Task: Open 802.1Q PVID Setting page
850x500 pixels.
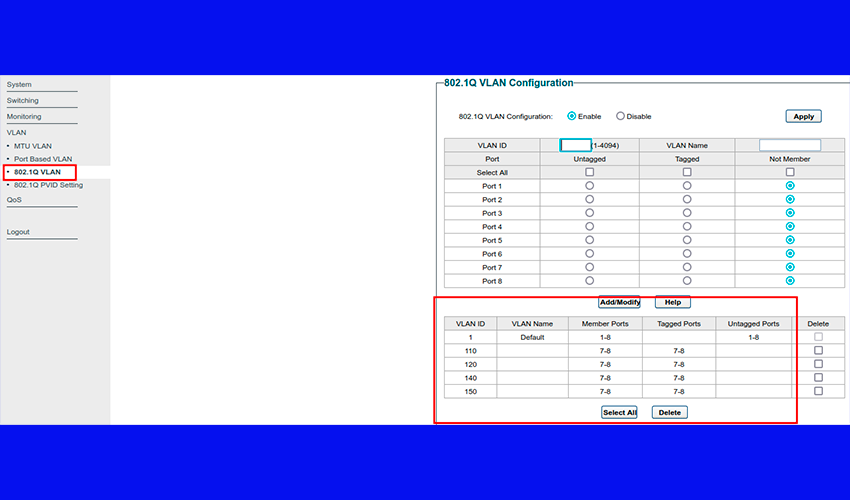Action: [x=48, y=185]
